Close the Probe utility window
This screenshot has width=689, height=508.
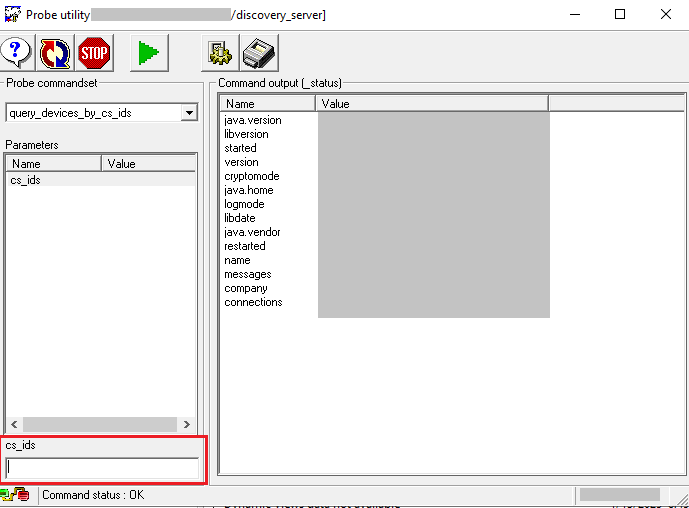[x=666, y=15]
